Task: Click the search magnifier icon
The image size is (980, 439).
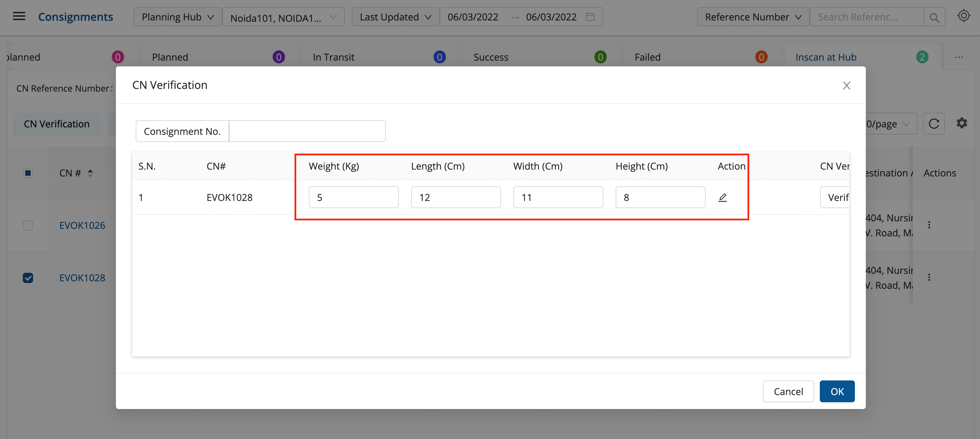Action: [934, 17]
